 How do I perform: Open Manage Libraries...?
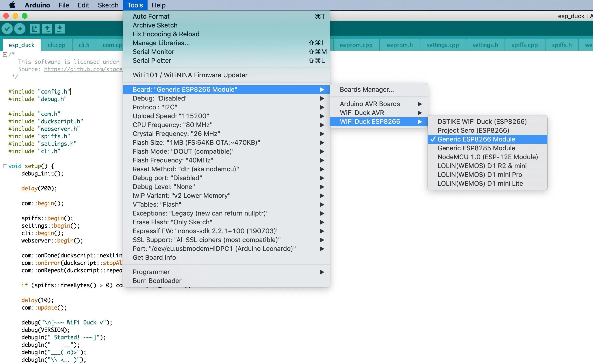tap(226, 43)
